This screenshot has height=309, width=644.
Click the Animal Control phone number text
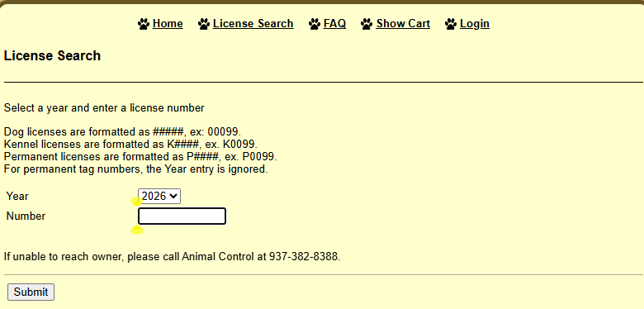[304, 257]
